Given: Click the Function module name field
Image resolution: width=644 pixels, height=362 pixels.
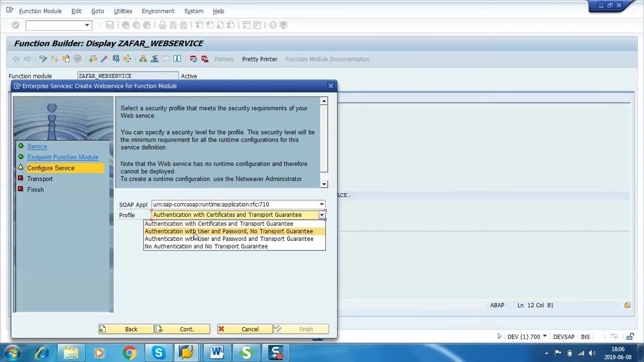Looking at the screenshot, I should (128, 76).
